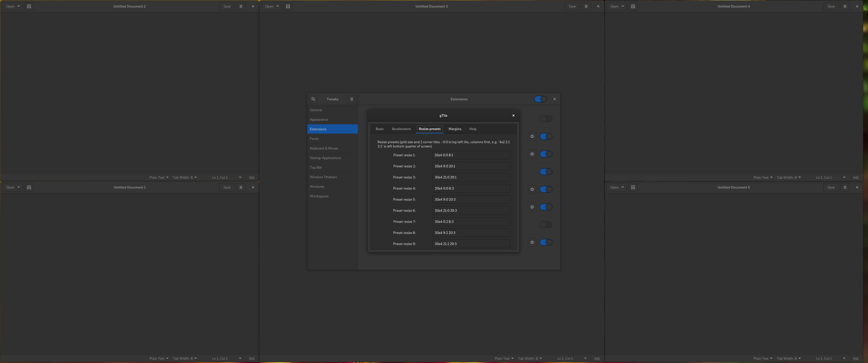Switch to the Margins tab in gTile

[x=454, y=129]
